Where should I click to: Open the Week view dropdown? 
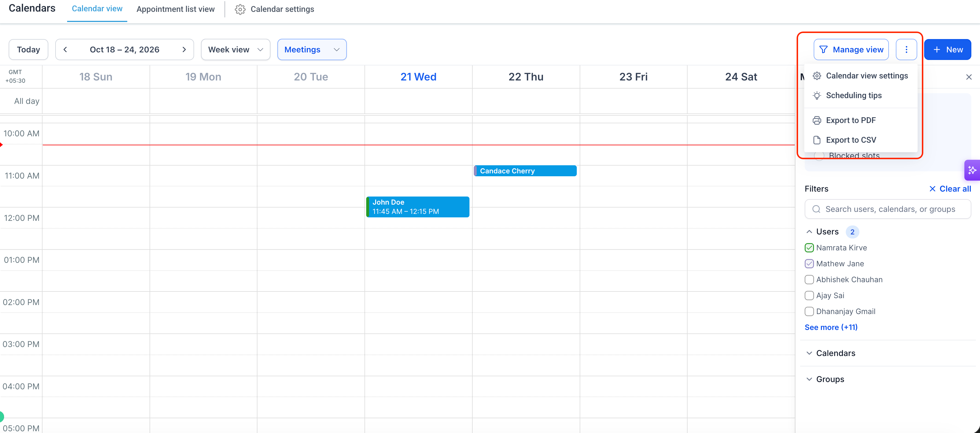pos(235,49)
